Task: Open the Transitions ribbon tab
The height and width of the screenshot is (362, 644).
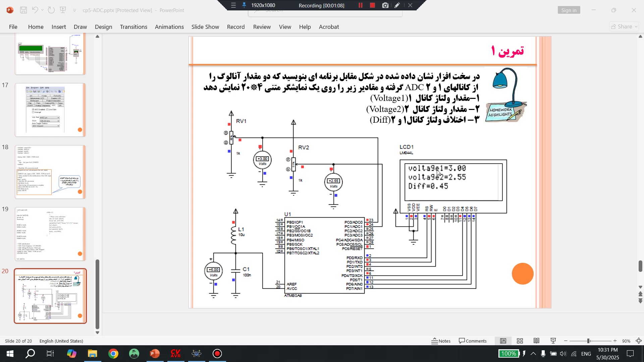Action: tap(133, 27)
